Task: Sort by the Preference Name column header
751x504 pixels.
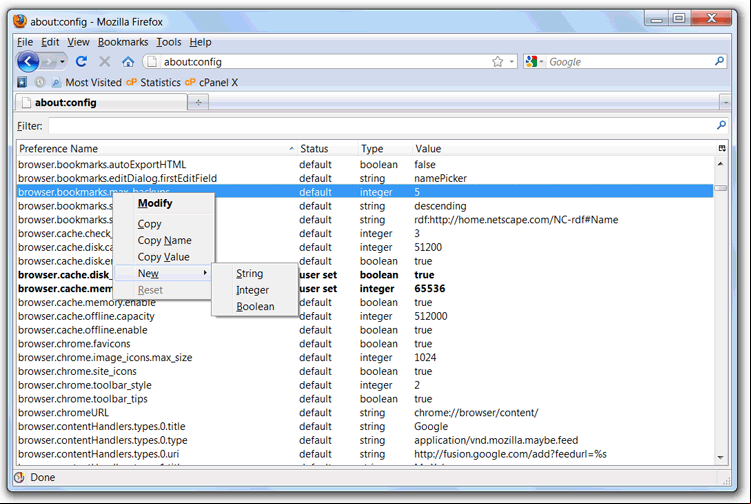Action: [157, 149]
